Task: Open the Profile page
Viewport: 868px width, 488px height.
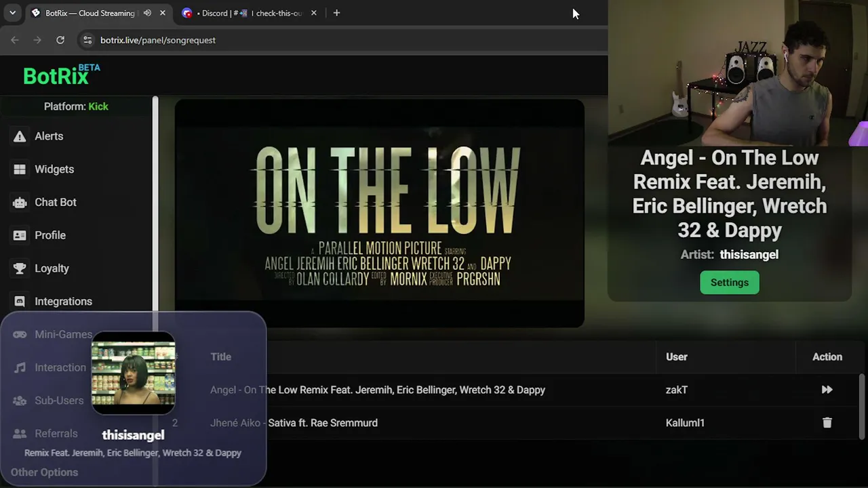Action: (x=50, y=235)
